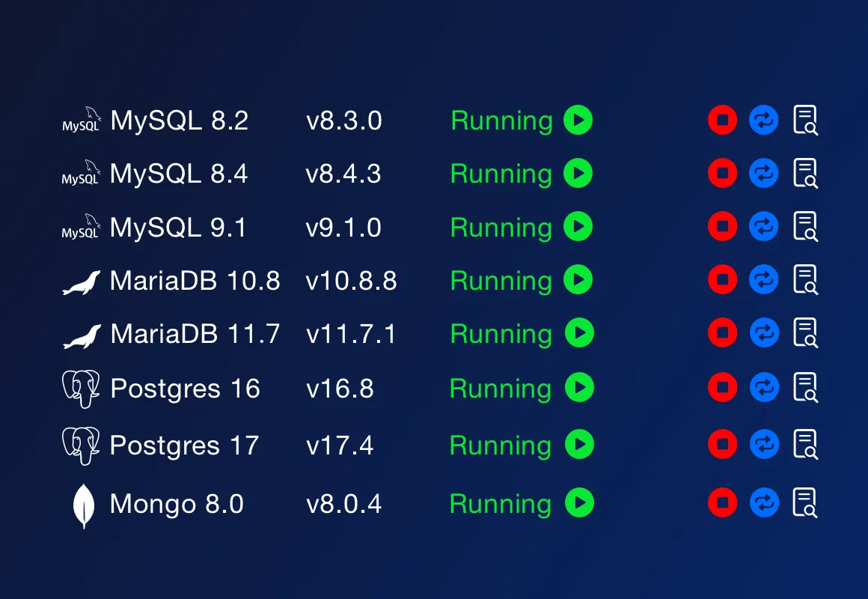Screen dimensions: 868x599
Task: Click the version text "v9.1.0"
Action: pyautogui.click(x=343, y=227)
